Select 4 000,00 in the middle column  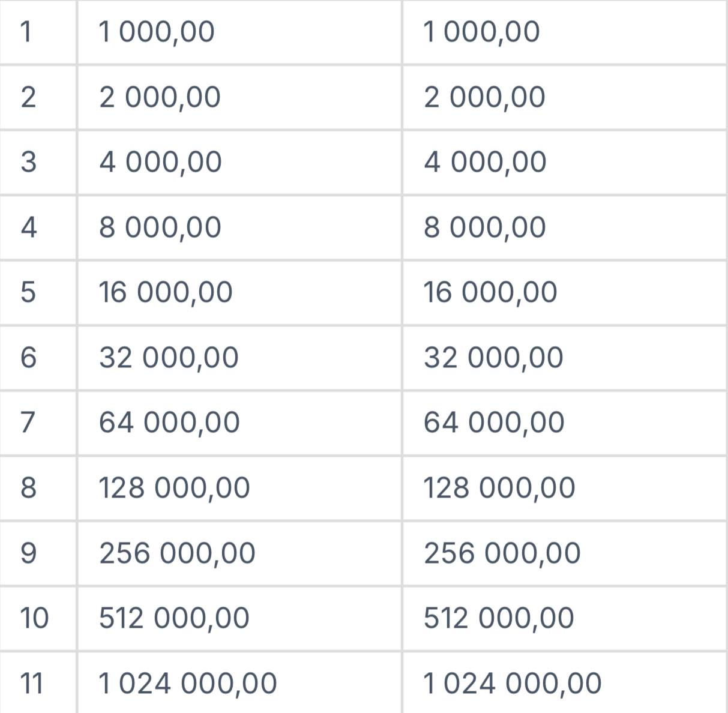160,162
